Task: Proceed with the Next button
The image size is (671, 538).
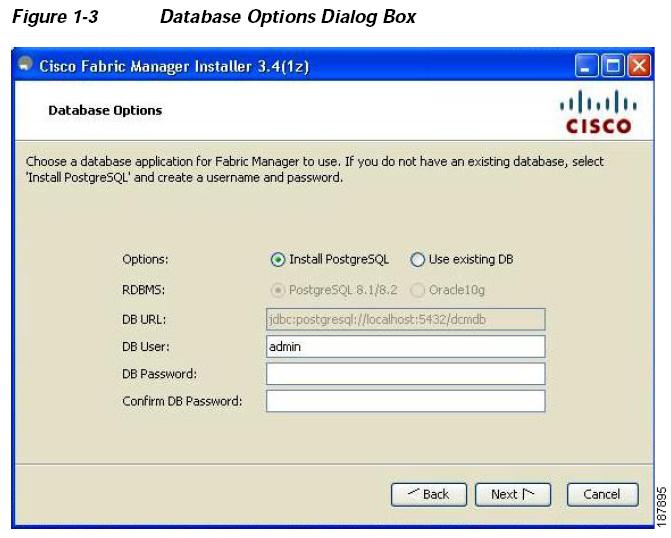Action: click(x=513, y=495)
